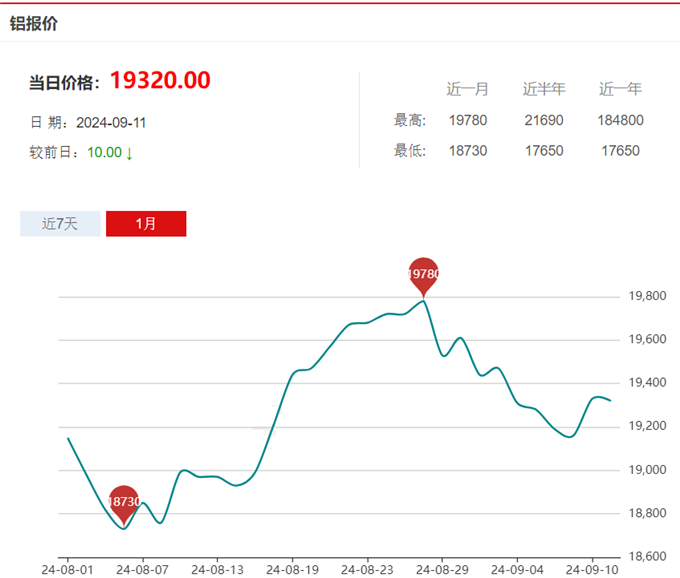Image resolution: width=680 pixels, height=578 pixels.
Task: Click the 近一年 column header
Action: tap(620, 89)
